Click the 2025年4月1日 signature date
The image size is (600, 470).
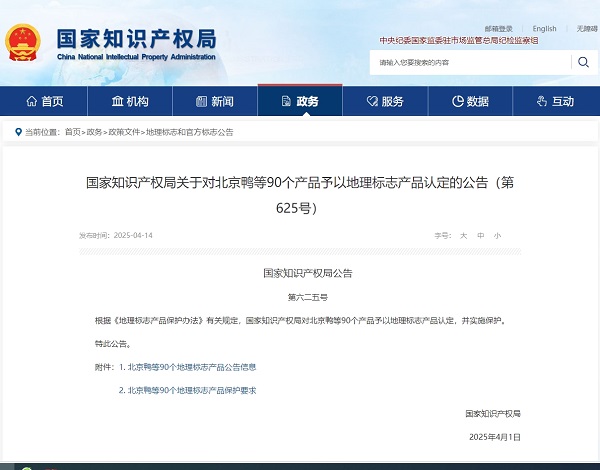click(495, 437)
